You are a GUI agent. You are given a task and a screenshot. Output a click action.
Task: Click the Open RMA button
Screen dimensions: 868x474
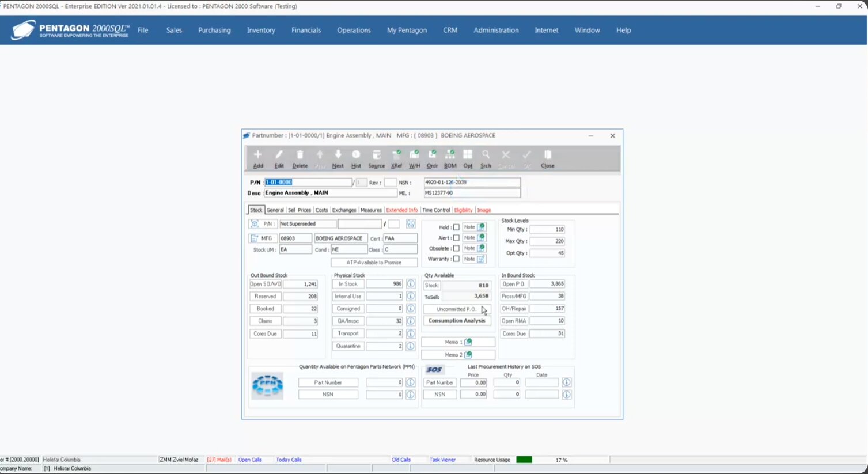click(513, 321)
